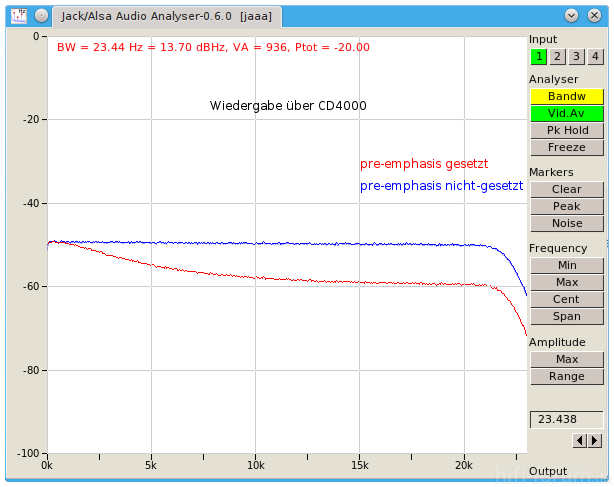Click the 'Wiedergabe über CD4000' label
Viewport: 614px width, 487px height.
coord(288,106)
